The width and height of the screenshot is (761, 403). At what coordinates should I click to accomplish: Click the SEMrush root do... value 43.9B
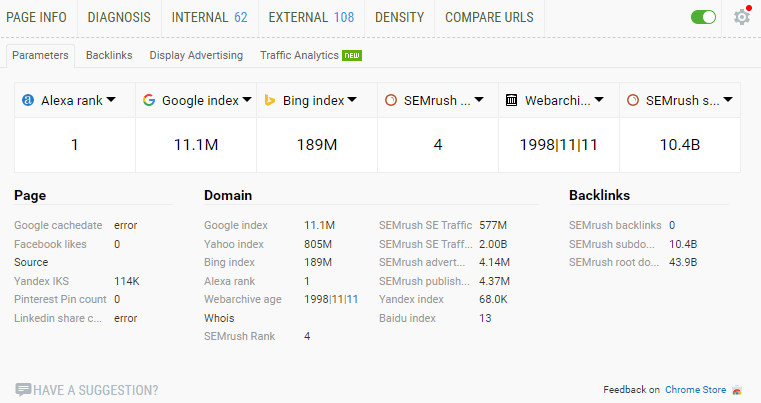click(683, 262)
